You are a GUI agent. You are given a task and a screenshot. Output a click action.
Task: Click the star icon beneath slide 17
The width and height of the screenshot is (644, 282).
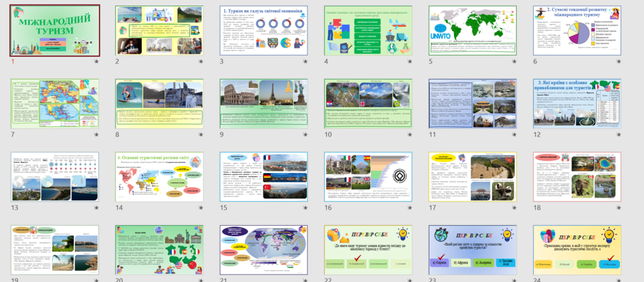[x=515, y=208]
